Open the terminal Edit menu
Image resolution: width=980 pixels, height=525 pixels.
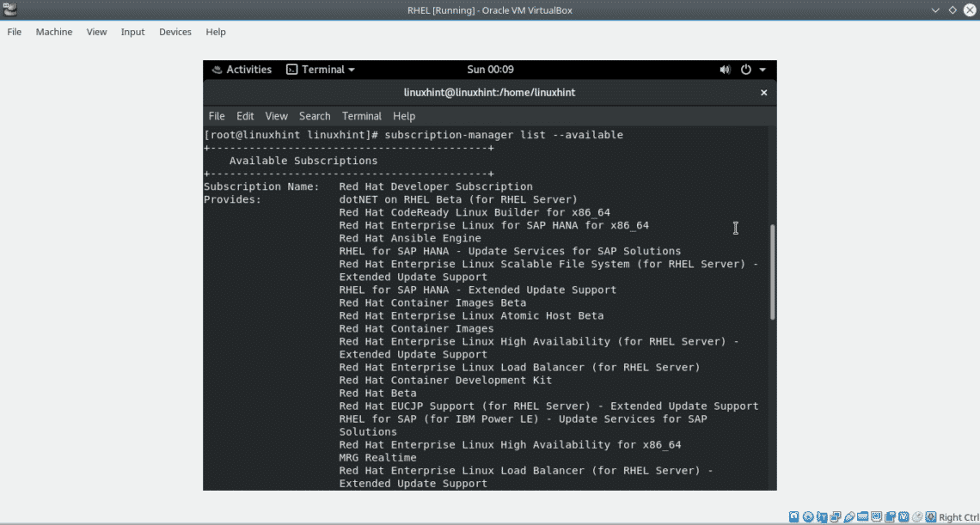[x=245, y=116]
